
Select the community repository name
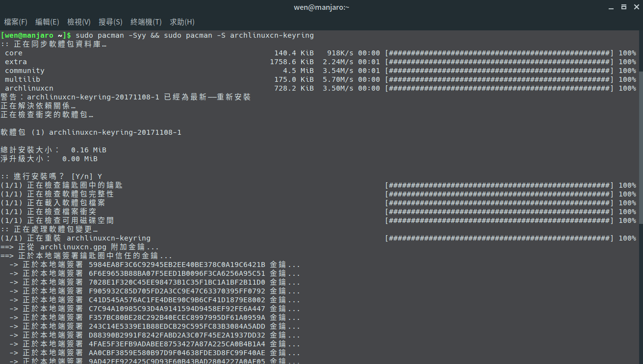(25, 71)
